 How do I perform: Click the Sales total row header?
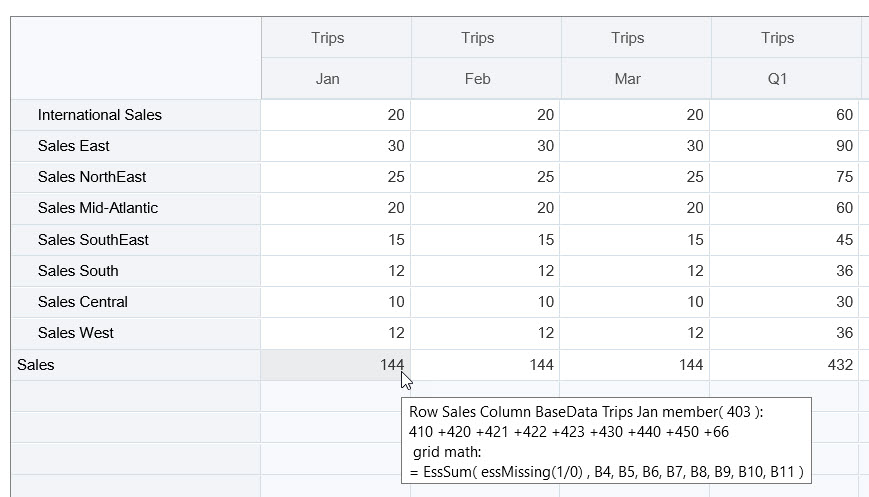tap(36, 365)
